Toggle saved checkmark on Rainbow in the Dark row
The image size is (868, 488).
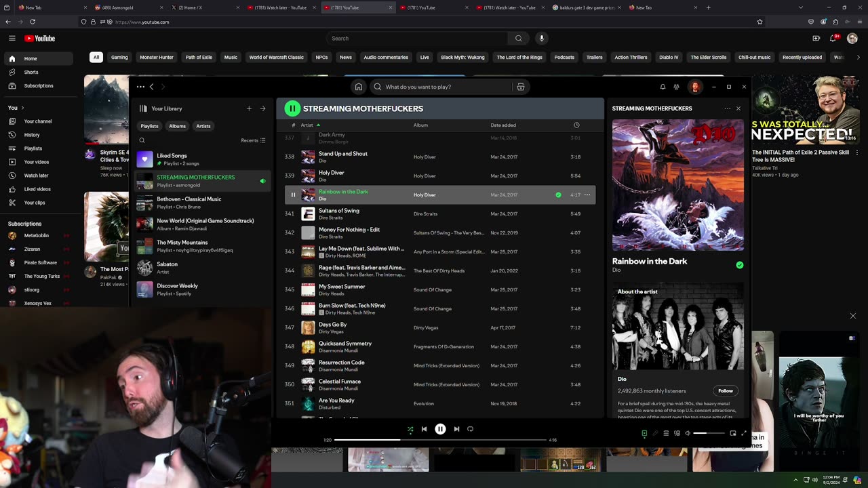coord(558,195)
